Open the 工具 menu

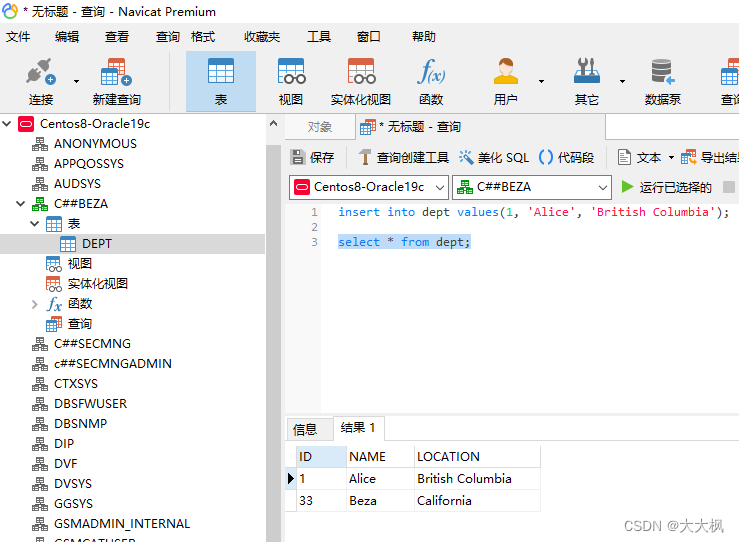point(319,37)
